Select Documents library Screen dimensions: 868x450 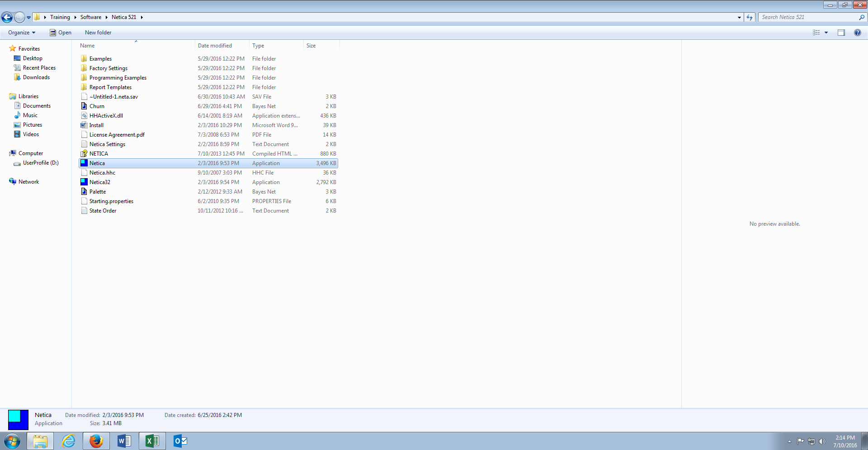tap(37, 106)
